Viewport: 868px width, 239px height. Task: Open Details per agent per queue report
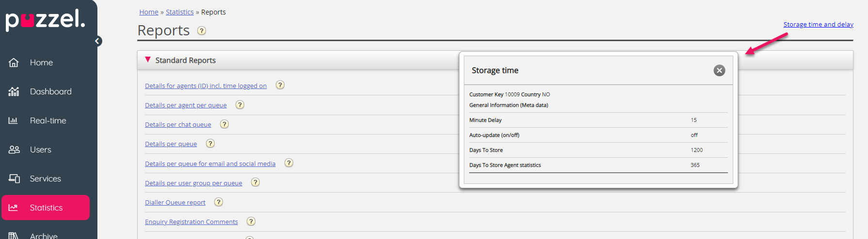[186, 105]
